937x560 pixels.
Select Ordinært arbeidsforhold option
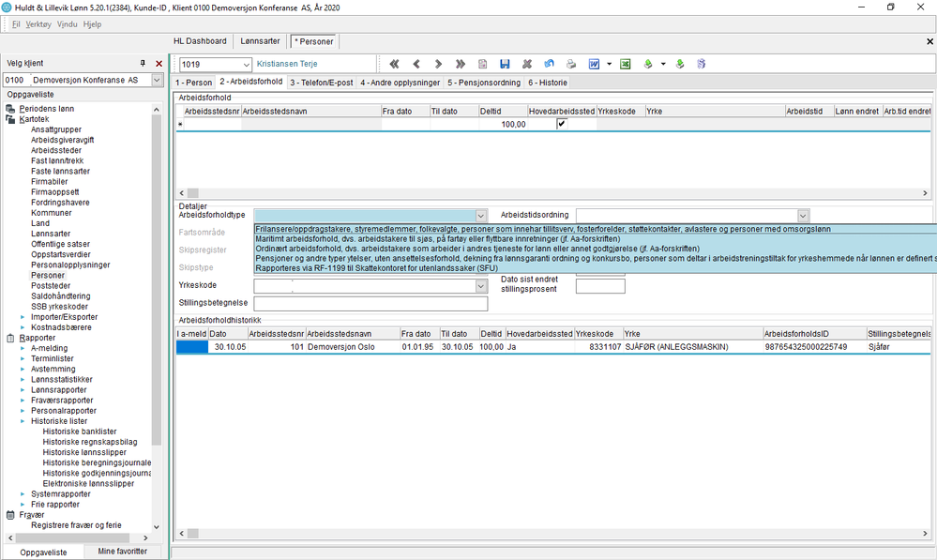(596, 249)
